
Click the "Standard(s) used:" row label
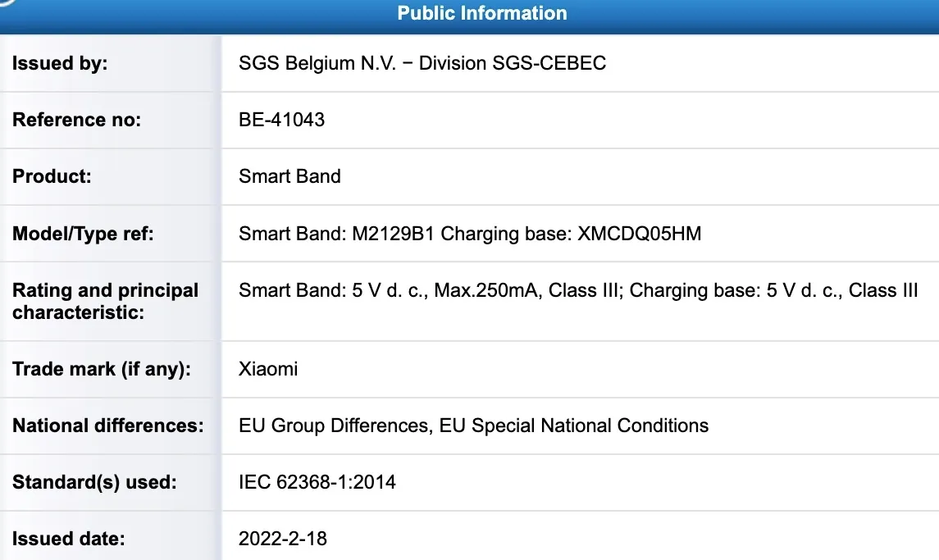pos(94,482)
